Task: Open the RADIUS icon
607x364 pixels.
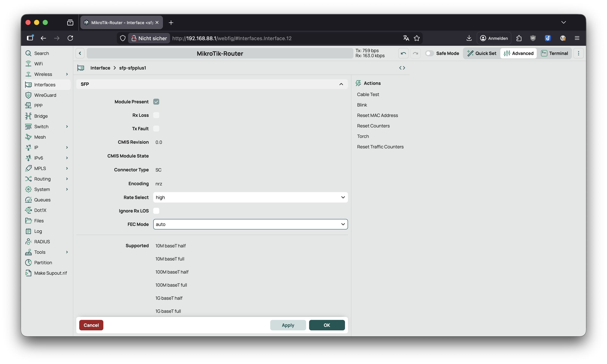Action: tap(28, 242)
